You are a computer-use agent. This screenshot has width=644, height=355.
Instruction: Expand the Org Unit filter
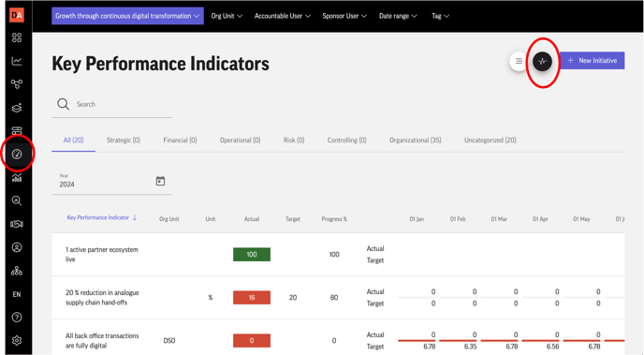coord(227,16)
